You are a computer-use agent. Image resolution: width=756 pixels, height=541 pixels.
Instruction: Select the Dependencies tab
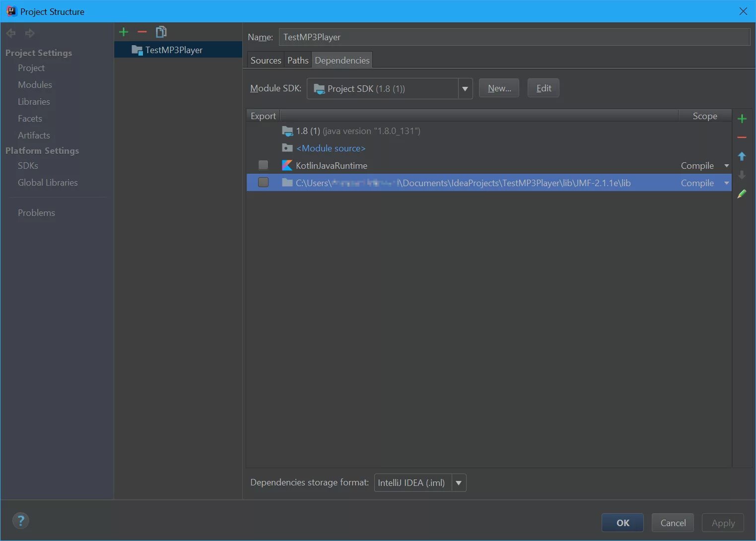(342, 60)
